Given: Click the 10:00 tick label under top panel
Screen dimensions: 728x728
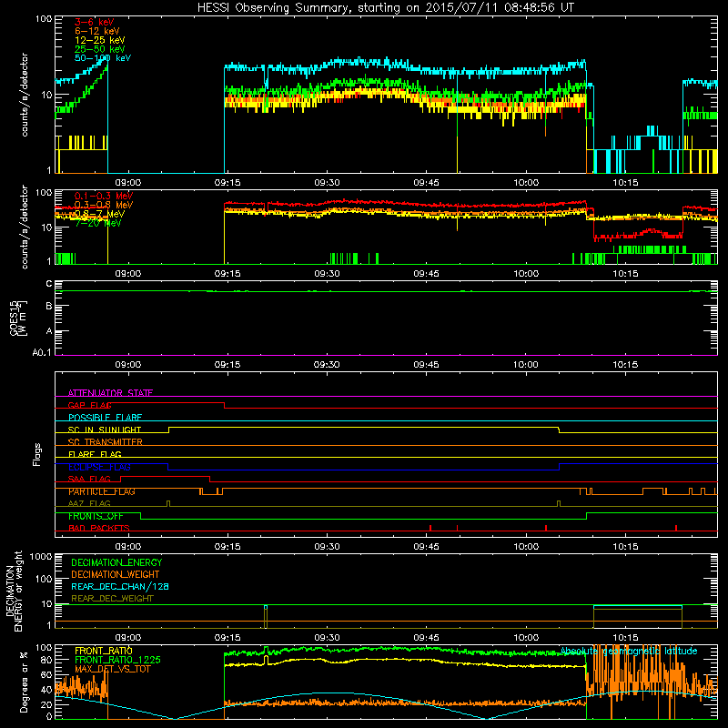Looking at the screenshot, I should tap(526, 183).
